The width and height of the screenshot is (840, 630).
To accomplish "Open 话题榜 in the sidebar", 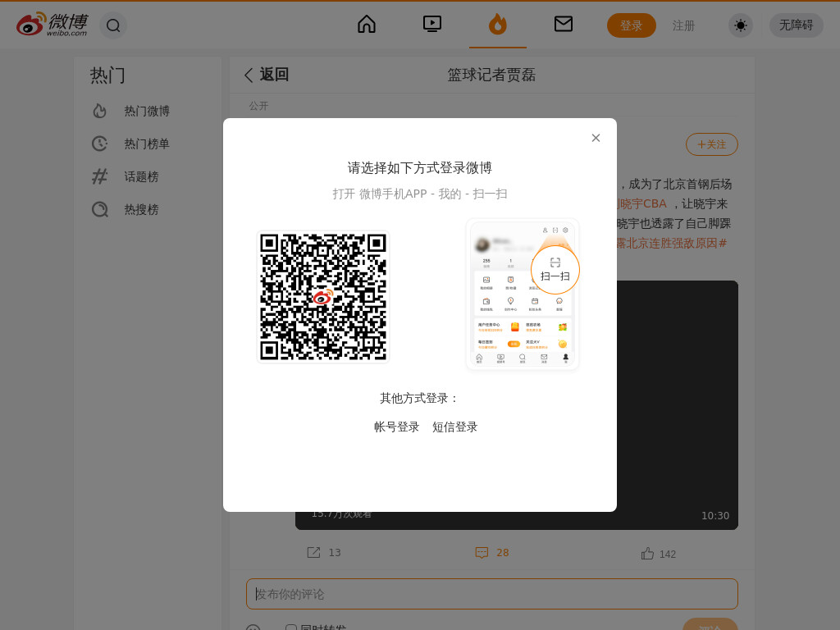I will (x=141, y=177).
